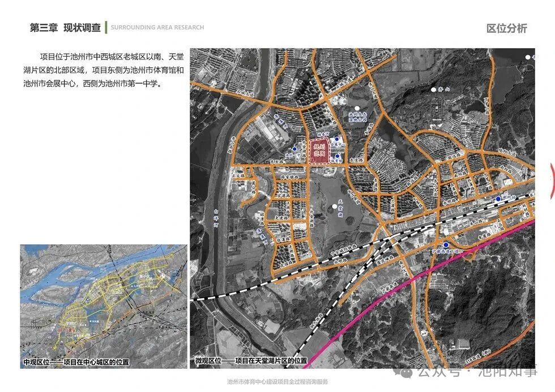
Task: Click the 池州一中 blue map marker
Action: tap(295, 149)
